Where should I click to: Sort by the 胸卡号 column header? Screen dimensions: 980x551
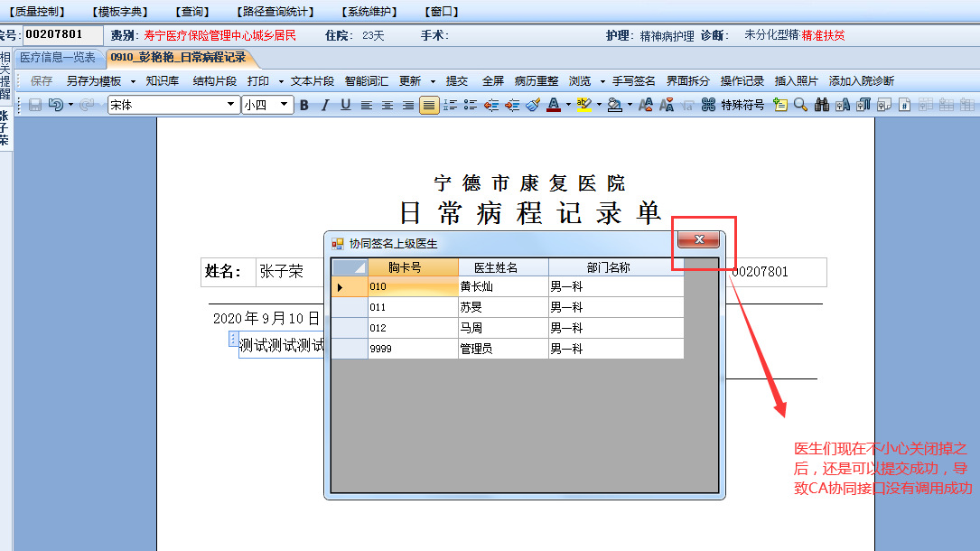(413, 267)
